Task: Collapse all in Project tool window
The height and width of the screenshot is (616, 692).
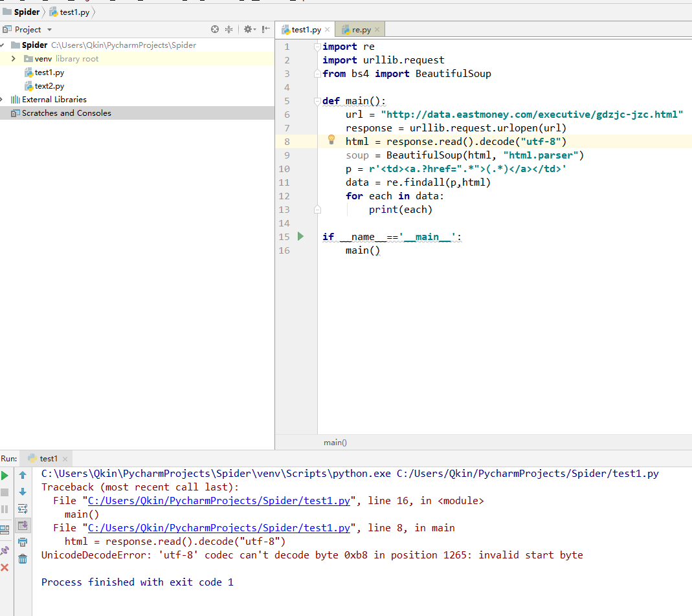Action: (x=229, y=29)
